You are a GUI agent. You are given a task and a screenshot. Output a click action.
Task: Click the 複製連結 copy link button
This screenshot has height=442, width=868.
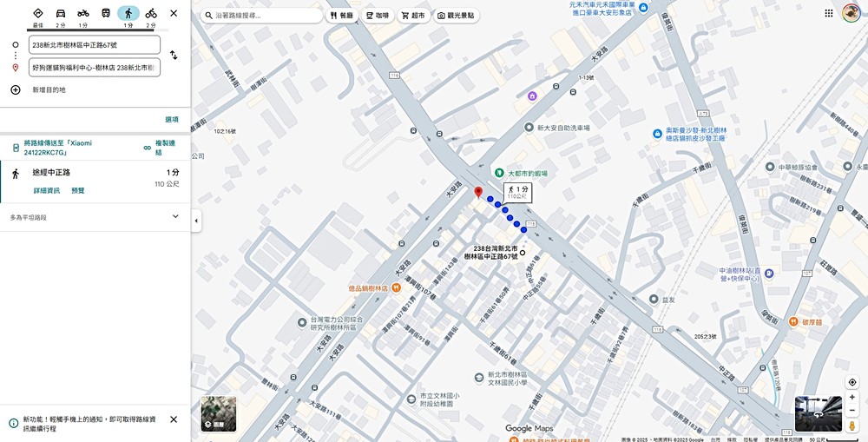pyautogui.click(x=160, y=148)
